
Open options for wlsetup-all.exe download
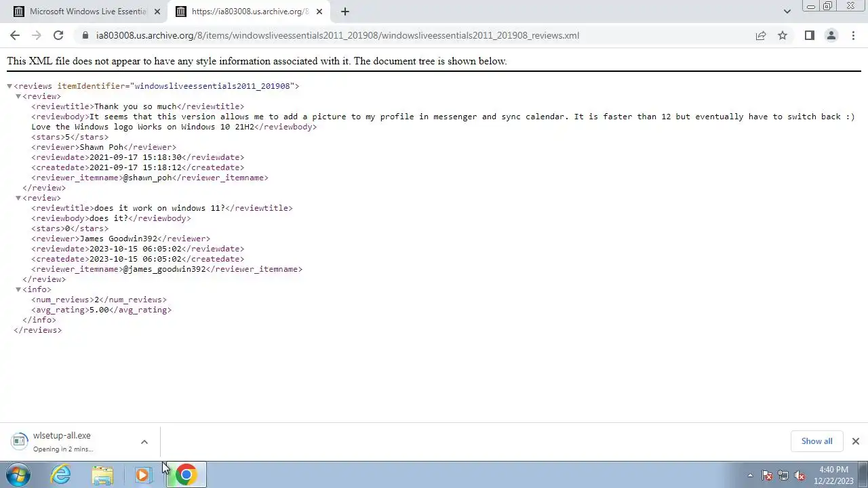[x=144, y=442]
